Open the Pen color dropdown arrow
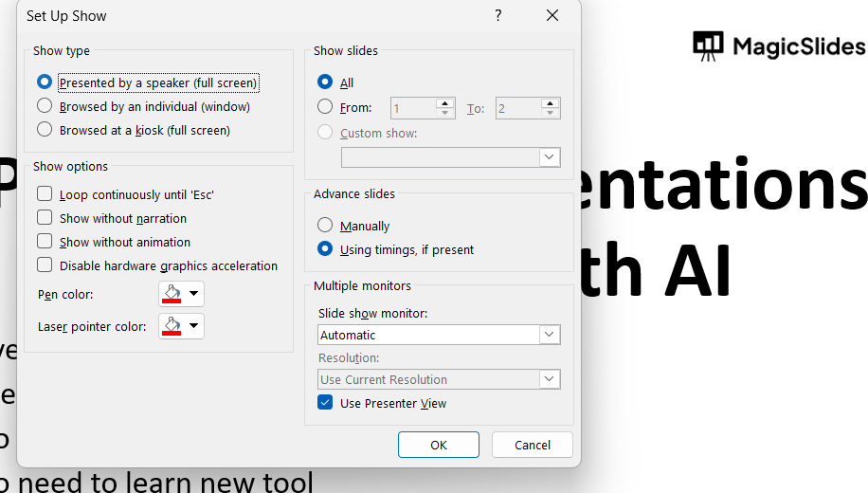 coord(193,294)
